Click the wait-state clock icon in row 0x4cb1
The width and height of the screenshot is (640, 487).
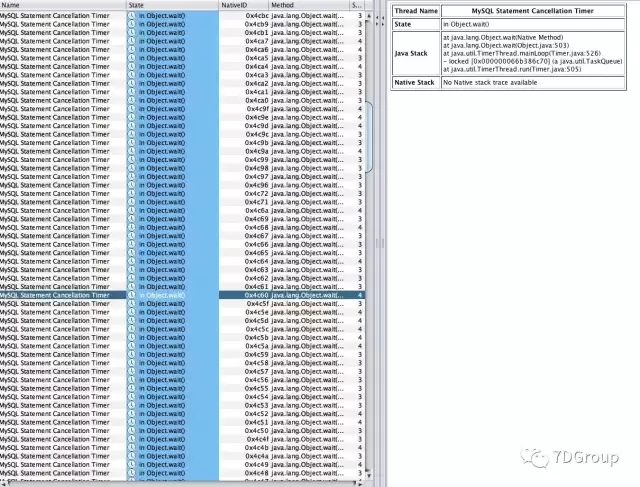pos(131,33)
